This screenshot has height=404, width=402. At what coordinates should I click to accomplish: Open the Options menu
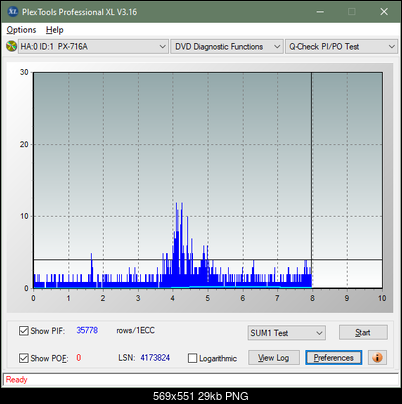pyautogui.click(x=21, y=30)
